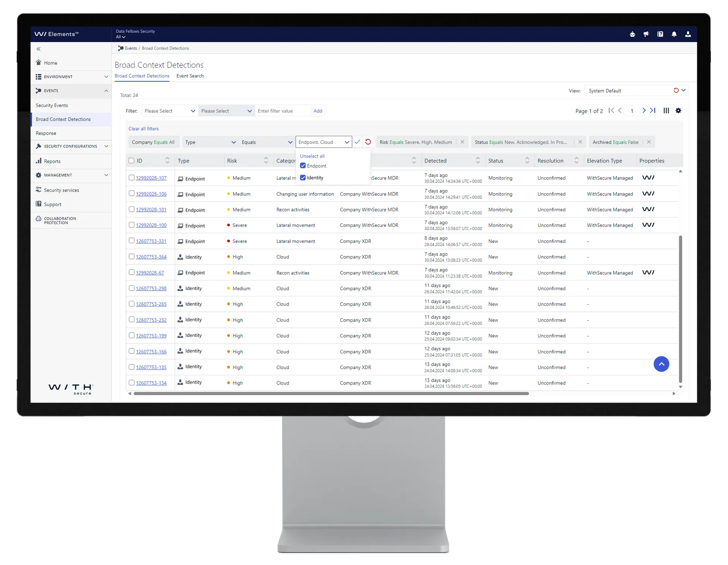Select the row checkbox for 12607753-331
The height and width of the screenshot is (565, 728).
click(x=132, y=241)
